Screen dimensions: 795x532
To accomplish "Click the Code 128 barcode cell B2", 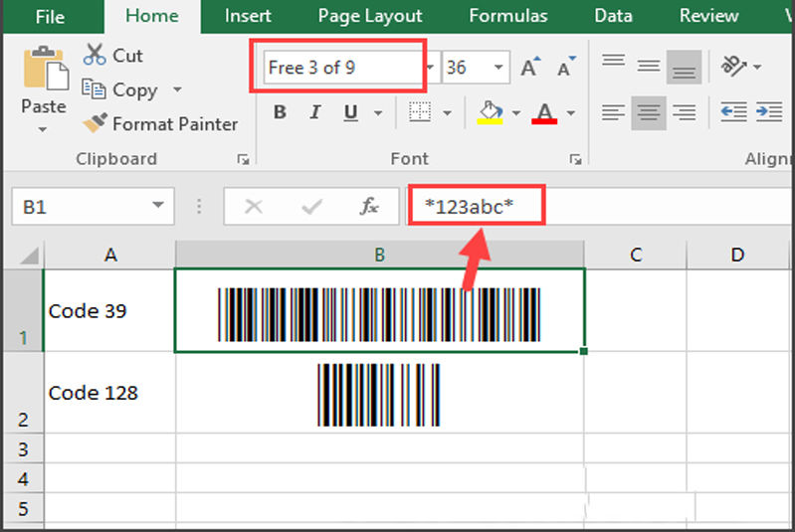I will point(379,393).
